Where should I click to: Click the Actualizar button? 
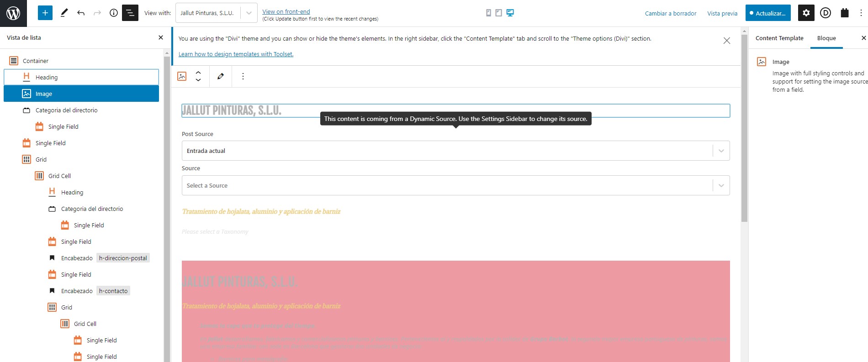pos(767,13)
